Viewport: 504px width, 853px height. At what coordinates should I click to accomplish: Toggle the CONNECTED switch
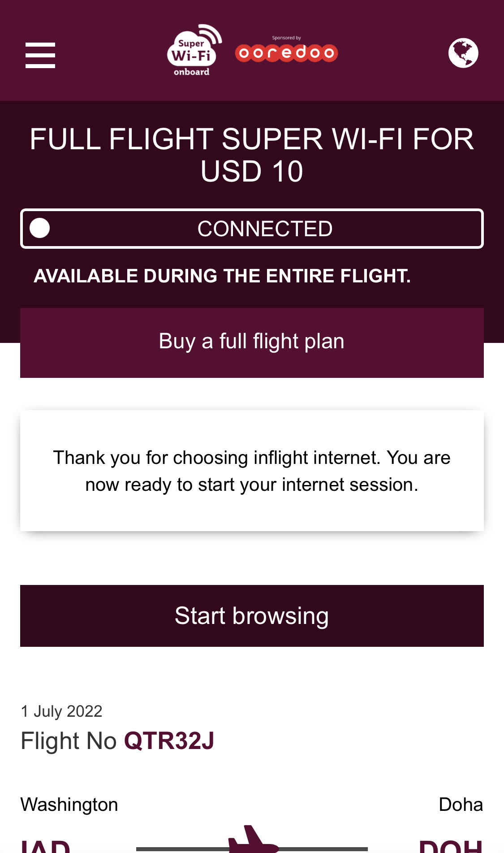[x=252, y=229]
